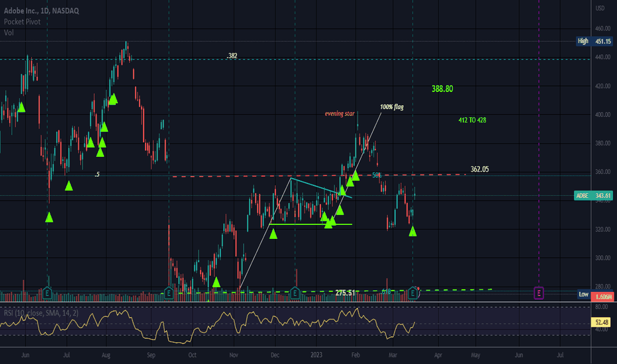Select the '412 TO 428' annotation
617x364 pixels.
pos(472,120)
